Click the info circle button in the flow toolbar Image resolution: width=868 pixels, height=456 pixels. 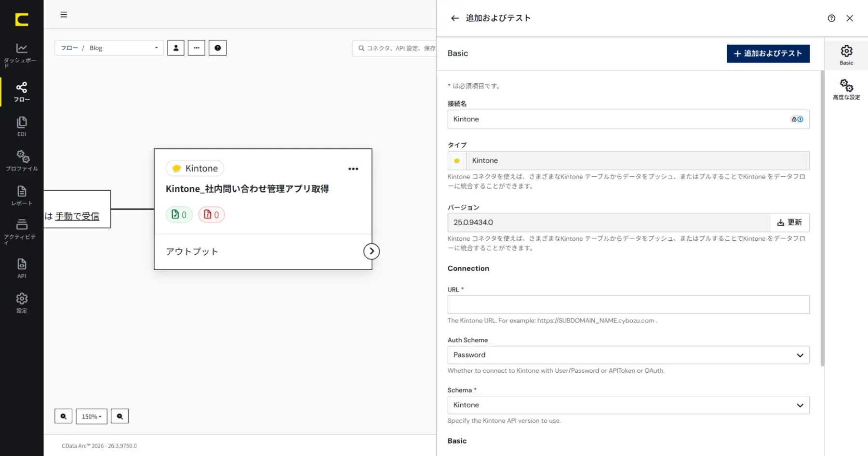click(218, 48)
